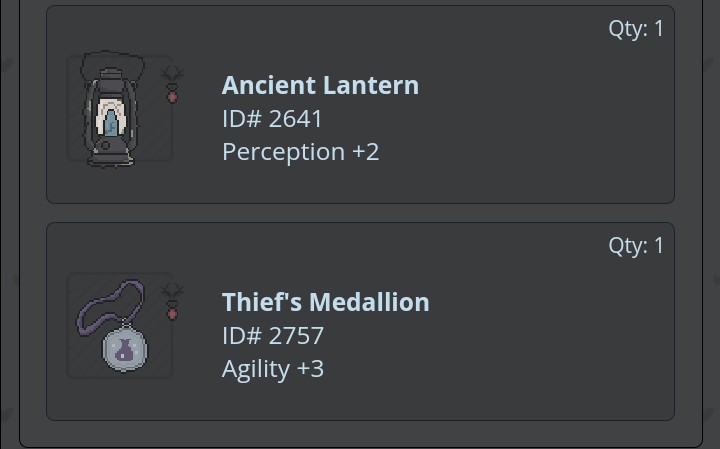Click the Qty: 1 label on the medallion card
Image resolution: width=720 pixels, height=449 pixels.
(636, 246)
